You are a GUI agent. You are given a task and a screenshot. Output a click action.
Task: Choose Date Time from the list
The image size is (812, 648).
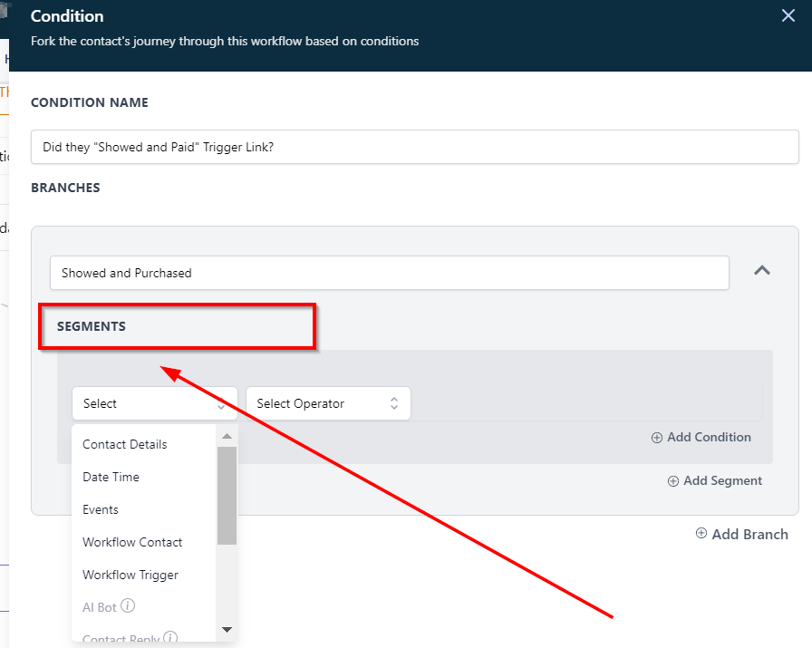111,477
